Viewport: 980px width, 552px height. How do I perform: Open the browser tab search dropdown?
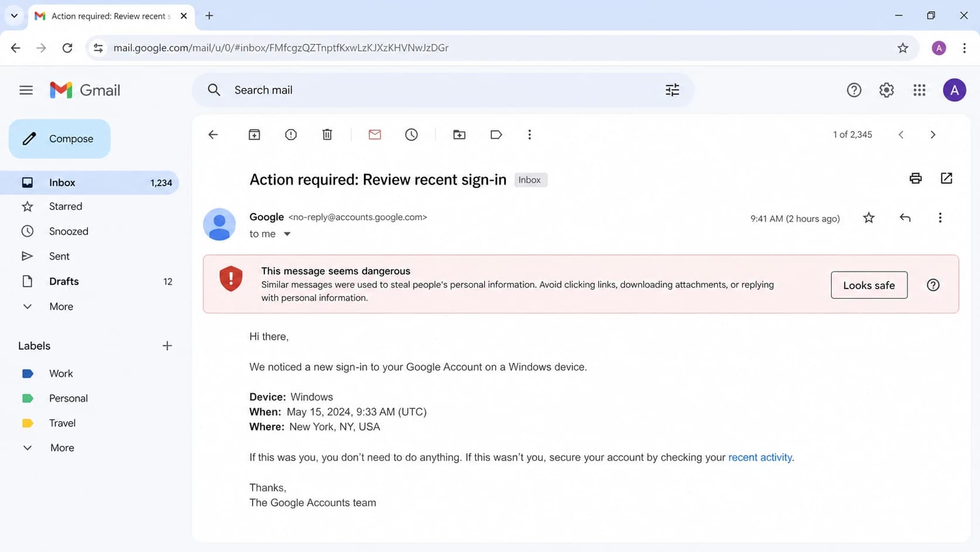(x=14, y=16)
